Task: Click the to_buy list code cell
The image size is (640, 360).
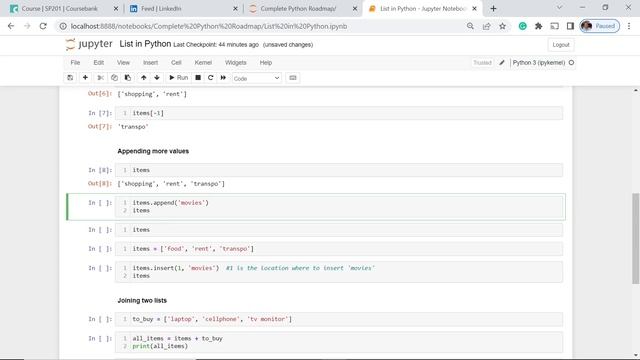Action: click(x=339, y=319)
